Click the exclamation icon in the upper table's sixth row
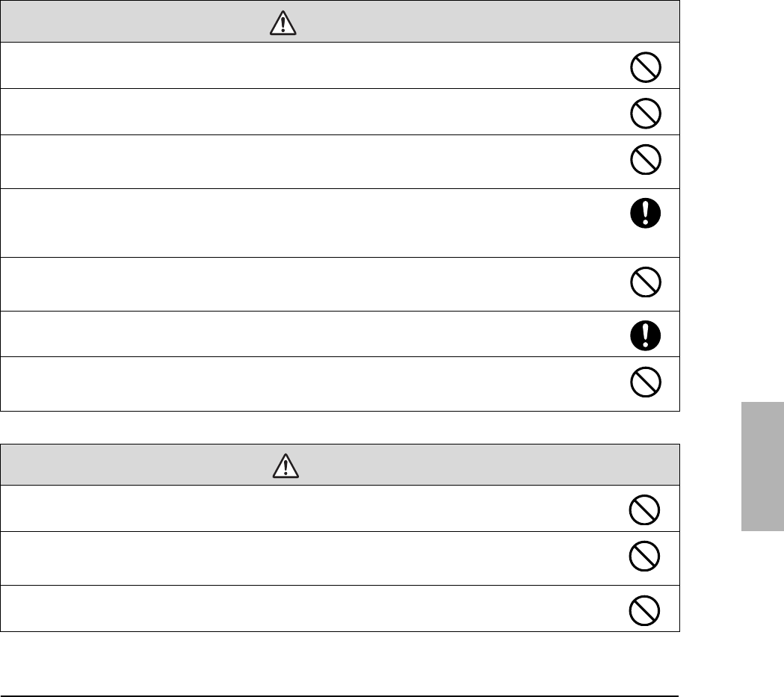 (x=645, y=334)
